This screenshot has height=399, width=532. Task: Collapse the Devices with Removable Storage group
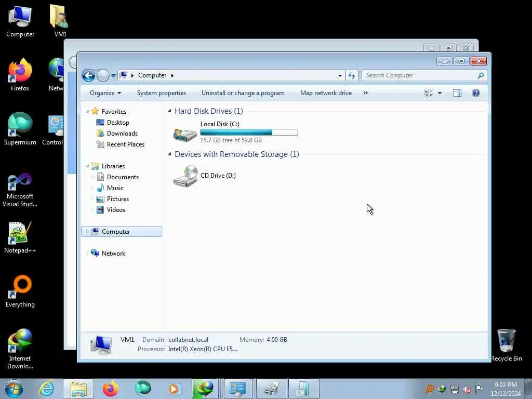click(169, 154)
